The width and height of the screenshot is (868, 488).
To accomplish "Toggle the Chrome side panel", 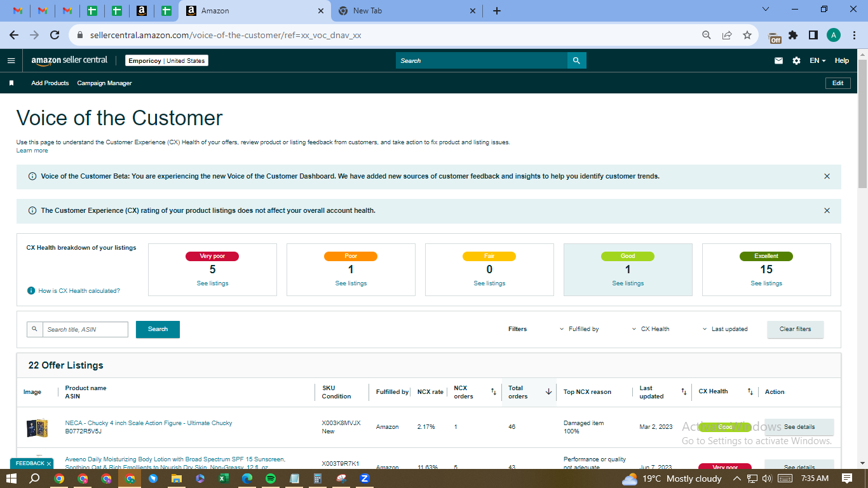I will tap(813, 35).
